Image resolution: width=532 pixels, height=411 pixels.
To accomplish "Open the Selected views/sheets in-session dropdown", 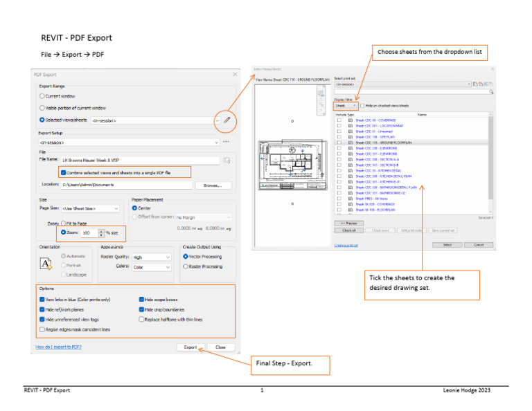I will pos(155,120).
